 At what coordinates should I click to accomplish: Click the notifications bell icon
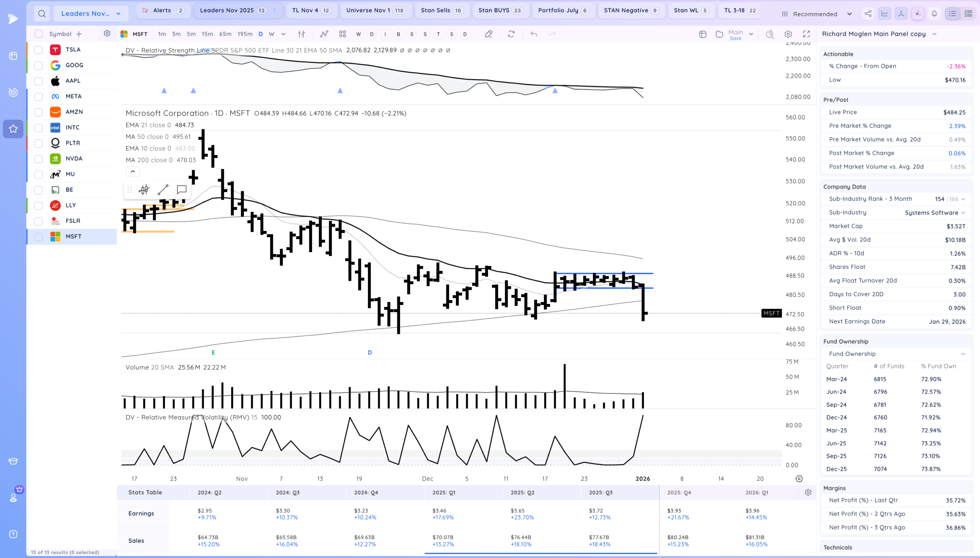(934, 14)
